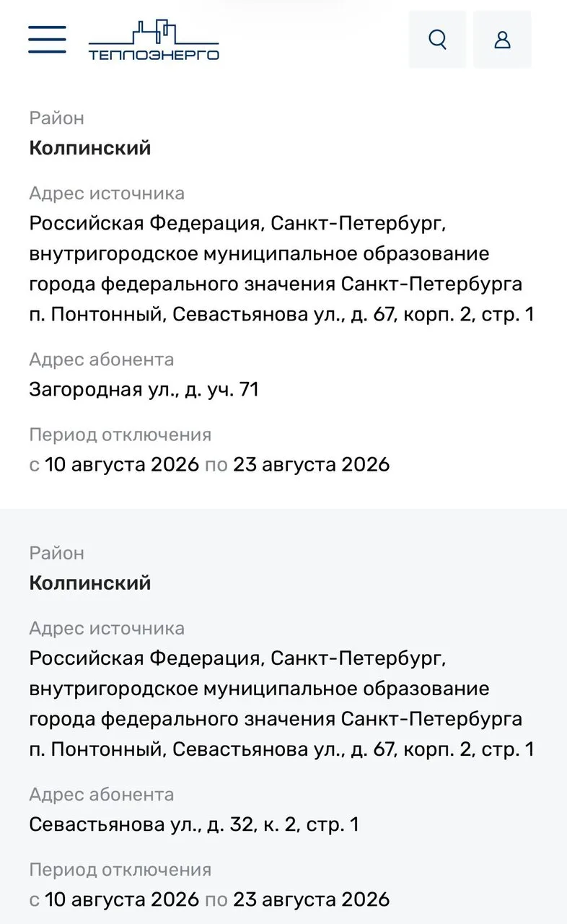Click the first Район label

click(x=57, y=118)
